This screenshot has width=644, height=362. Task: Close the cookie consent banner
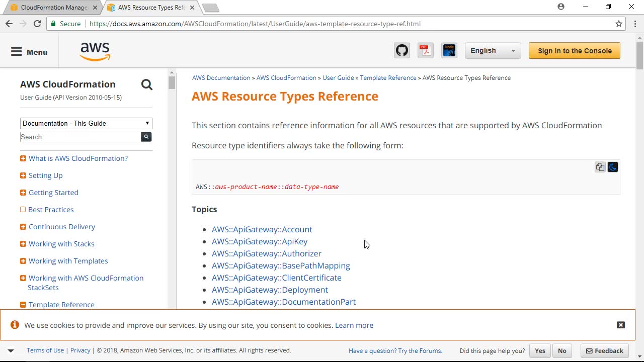coord(621,325)
